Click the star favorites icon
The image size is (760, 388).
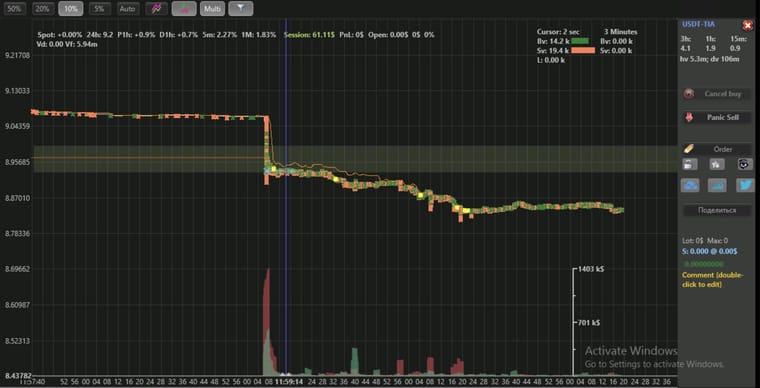pyautogui.click(x=717, y=164)
